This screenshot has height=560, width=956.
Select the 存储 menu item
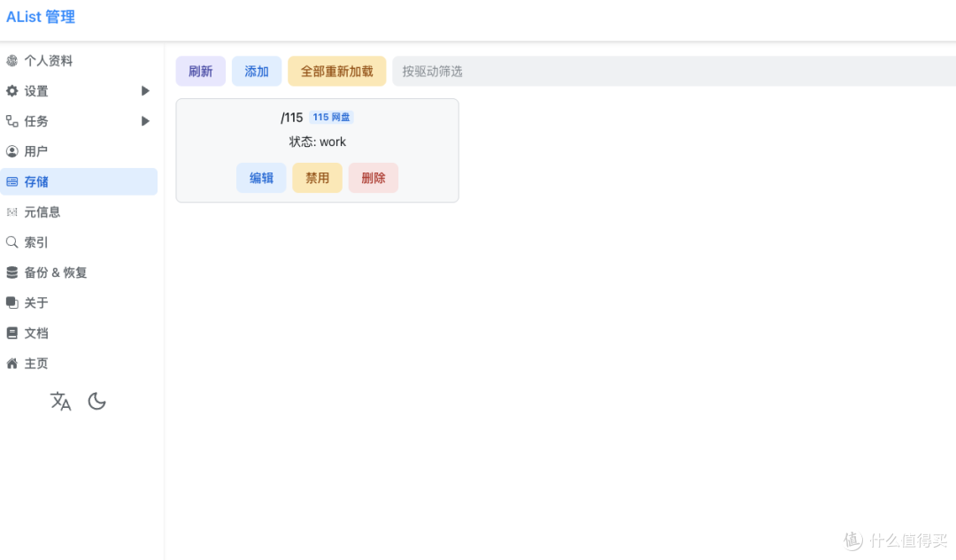click(x=79, y=181)
